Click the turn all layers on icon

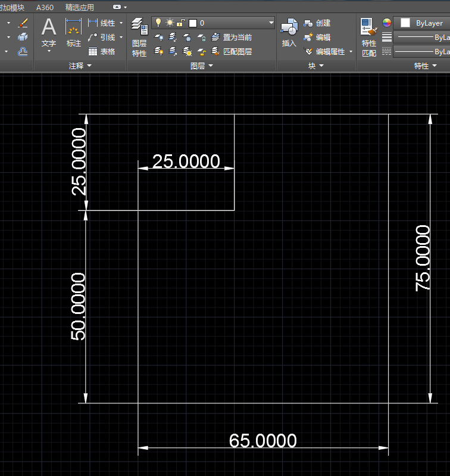tap(158, 52)
